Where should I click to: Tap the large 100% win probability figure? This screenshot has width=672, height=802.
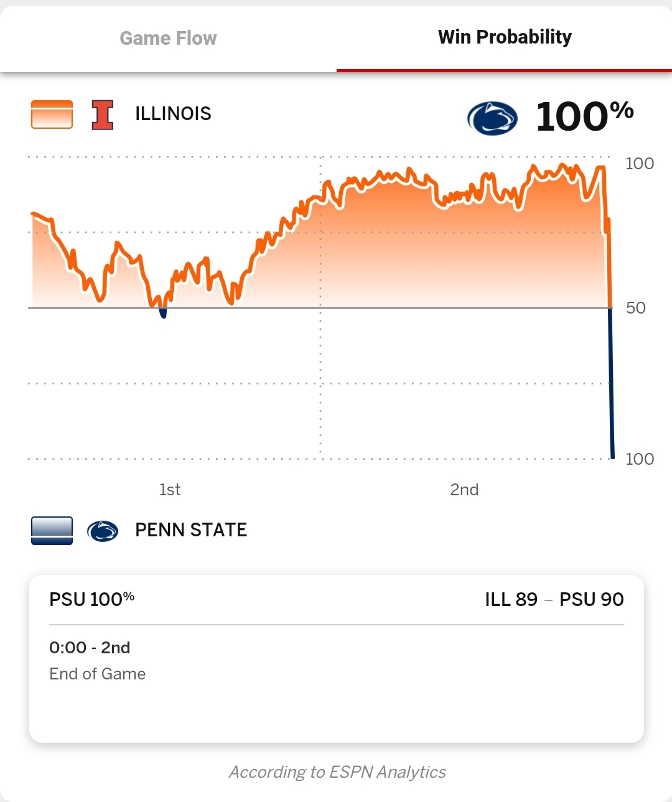pyautogui.click(x=584, y=116)
